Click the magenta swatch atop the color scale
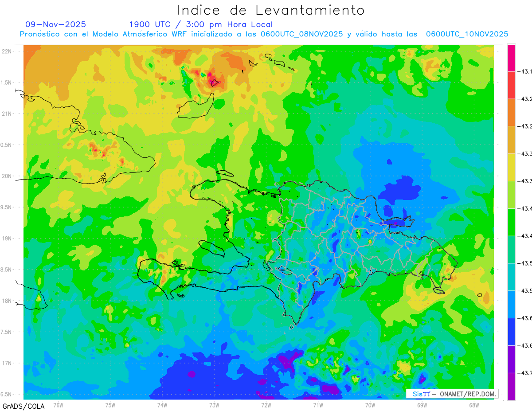Screen dimensions: 532x411 511,58
